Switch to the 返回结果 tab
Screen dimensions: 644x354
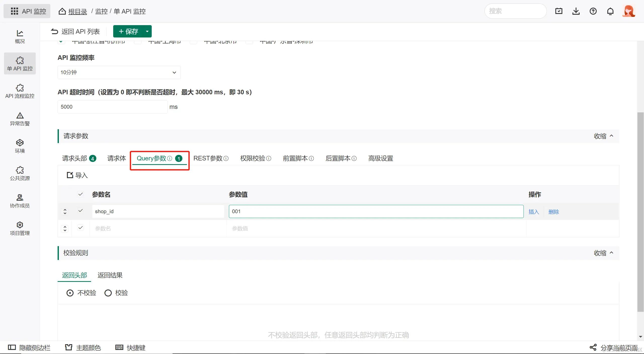tap(110, 275)
